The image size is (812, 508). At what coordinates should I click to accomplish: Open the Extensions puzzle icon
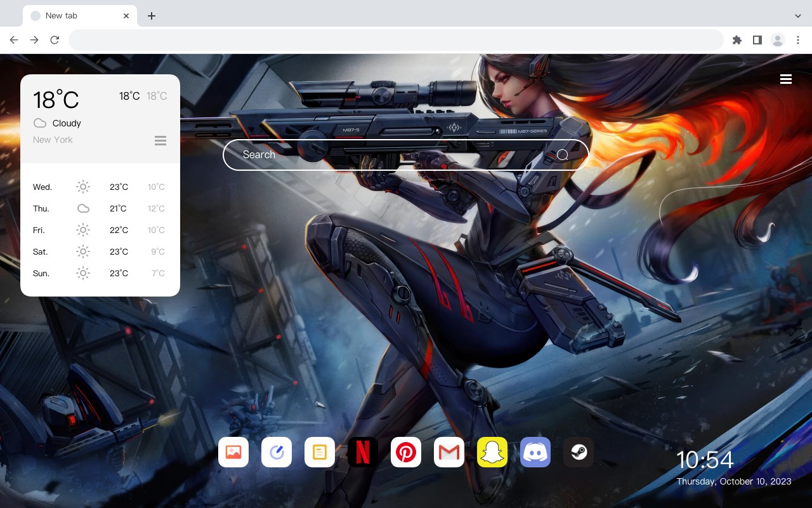tap(737, 40)
